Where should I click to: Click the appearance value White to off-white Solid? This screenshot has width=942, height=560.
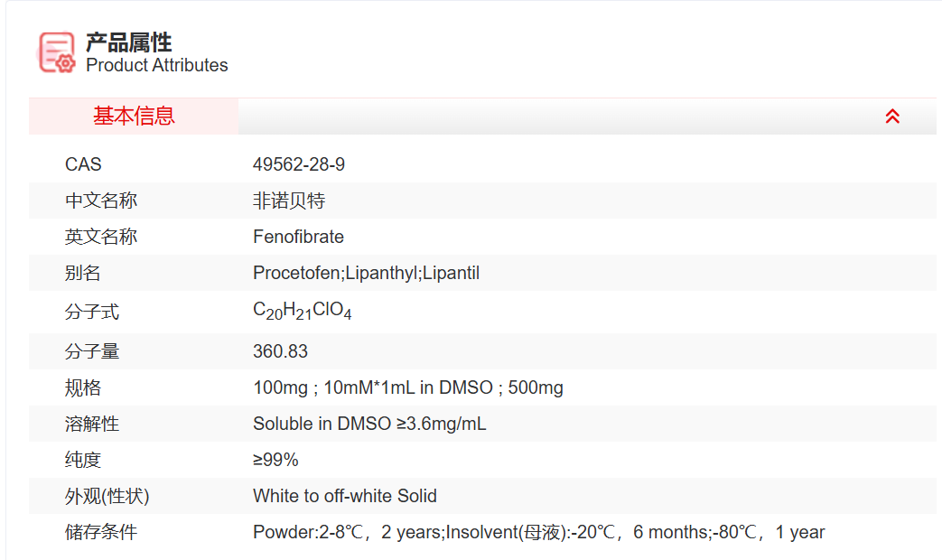(344, 496)
